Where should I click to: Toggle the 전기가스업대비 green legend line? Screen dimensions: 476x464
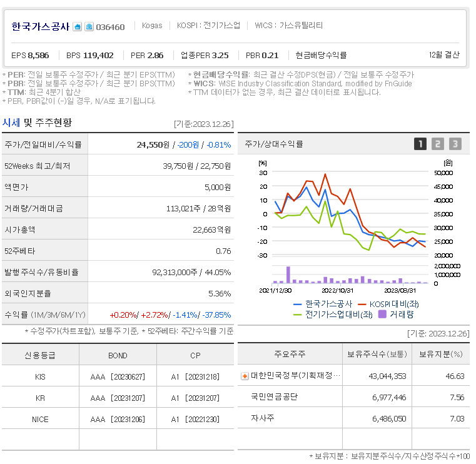pyautogui.click(x=333, y=315)
